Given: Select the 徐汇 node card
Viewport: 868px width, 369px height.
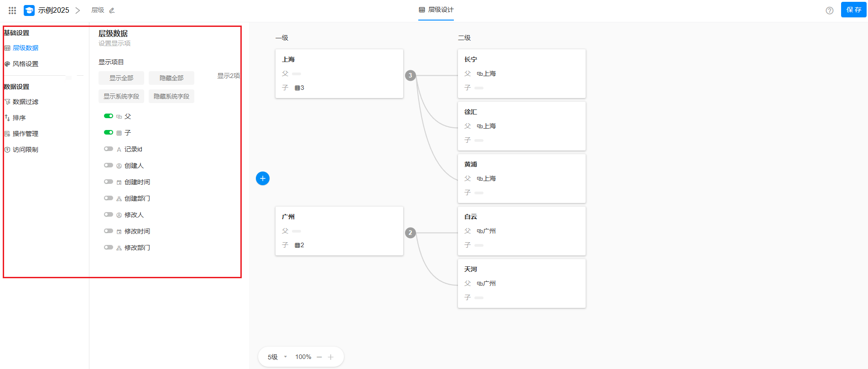Looking at the screenshot, I should coord(521,126).
